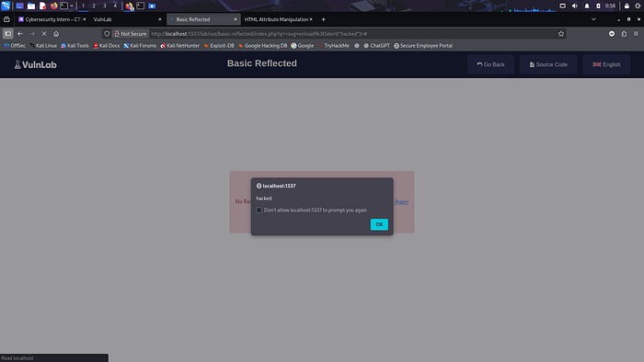Expand the terminal launcher dropdown arrow
The height and width of the screenshot is (362, 644).
[72, 6]
